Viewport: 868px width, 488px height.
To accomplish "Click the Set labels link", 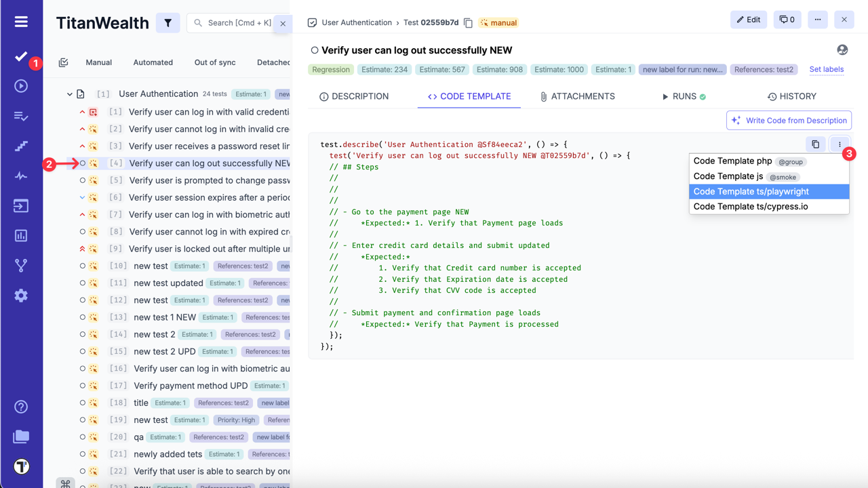I will [827, 69].
